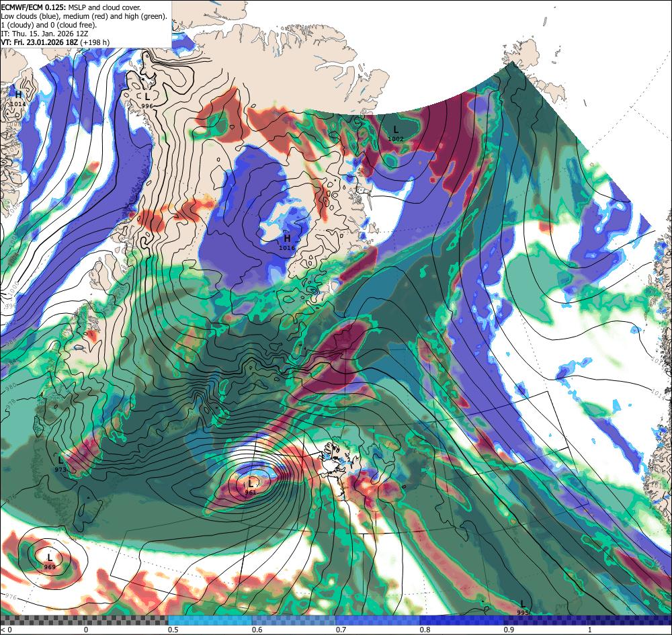Click the dark blue swatch between 0.8 and 0.9
This screenshot has width=672, height=635.
(462, 620)
